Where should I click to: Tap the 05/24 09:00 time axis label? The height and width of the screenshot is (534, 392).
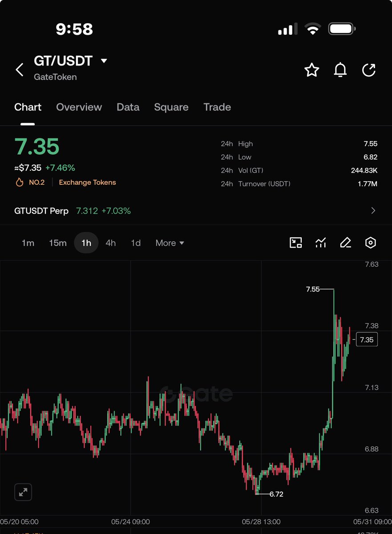point(130,522)
